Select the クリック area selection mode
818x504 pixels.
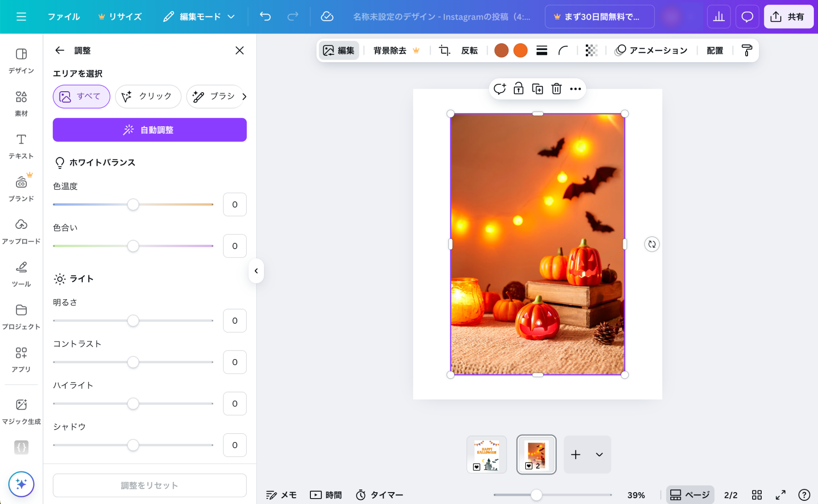coord(148,96)
